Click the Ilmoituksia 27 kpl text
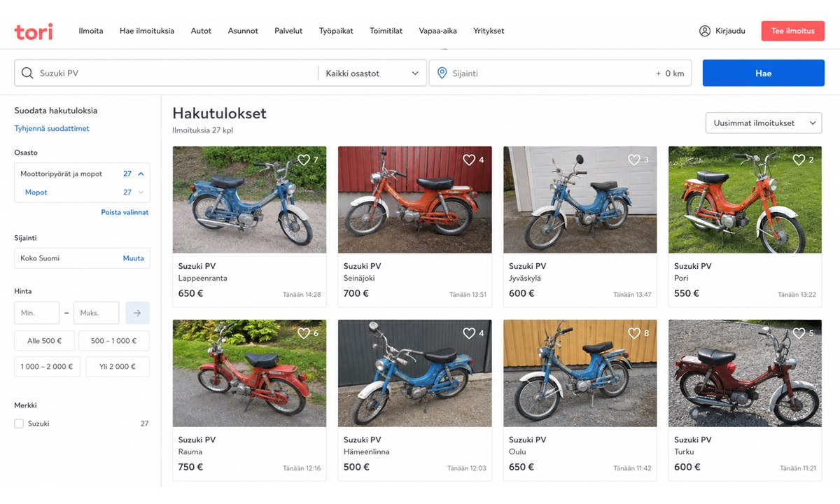This screenshot has height=504, width=840. (202, 130)
